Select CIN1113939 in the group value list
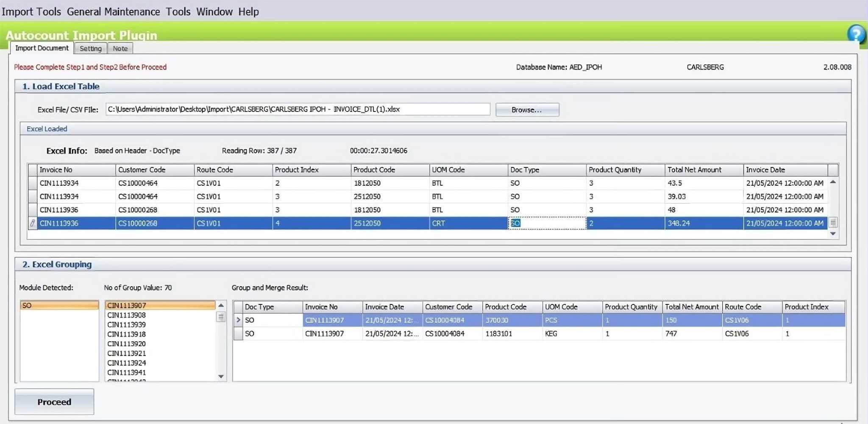Image resolution: width=868 pixels, height=424 pixels. point(160,325)
